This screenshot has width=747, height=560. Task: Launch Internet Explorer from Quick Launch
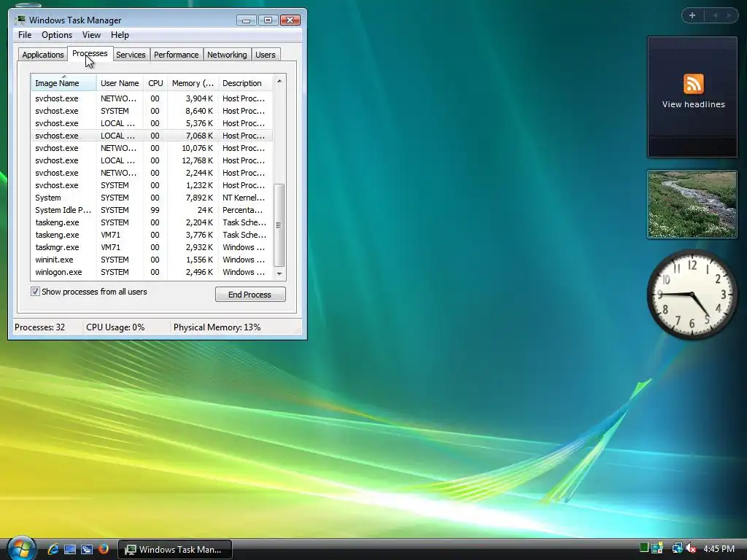pyautogui.click(x=53, y=549)
